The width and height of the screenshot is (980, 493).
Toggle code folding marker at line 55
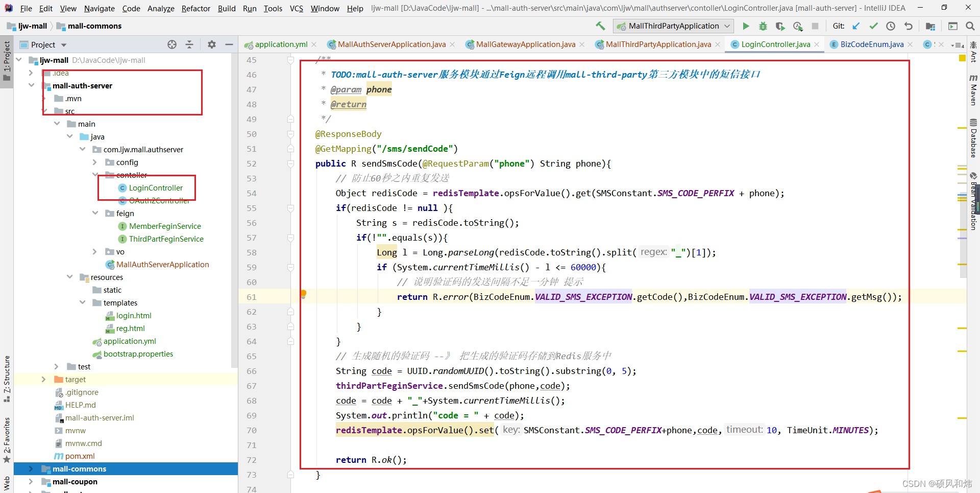(x=290, y=208)
